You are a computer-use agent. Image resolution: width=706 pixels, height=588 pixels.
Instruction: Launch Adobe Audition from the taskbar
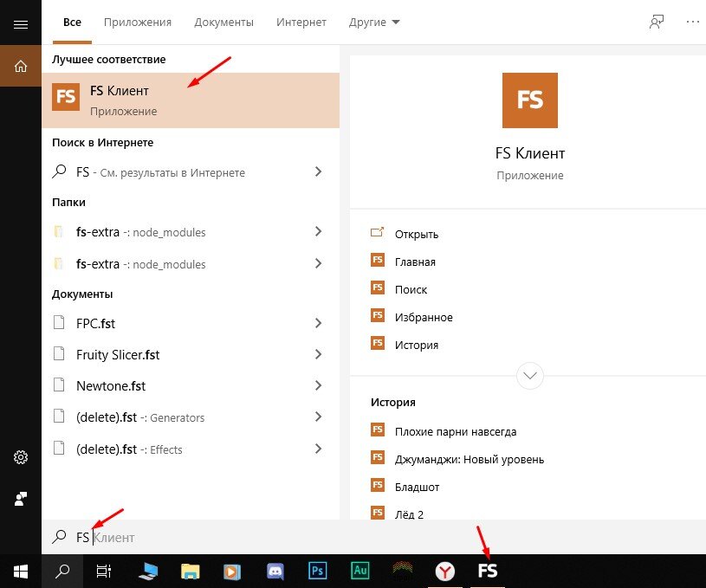360,571
